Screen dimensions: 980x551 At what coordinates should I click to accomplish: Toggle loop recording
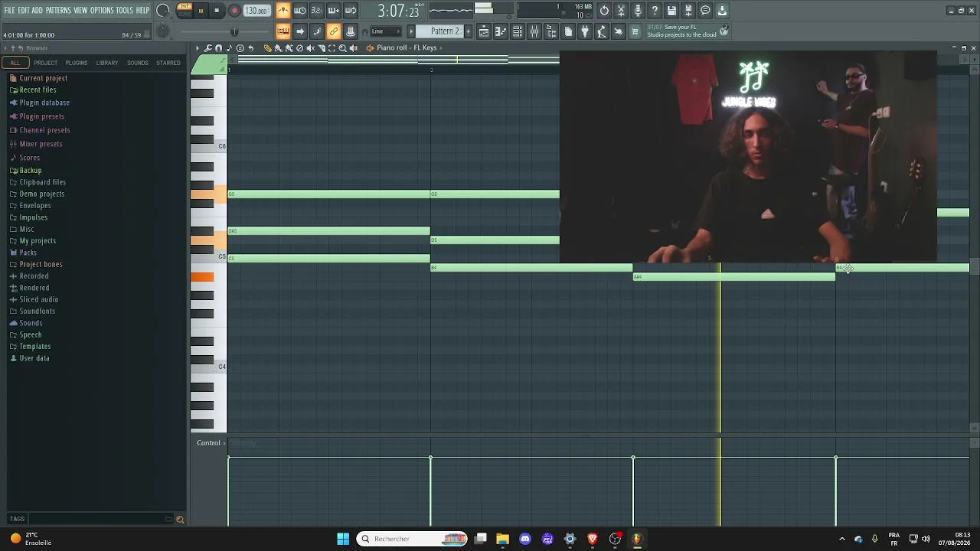click(x=351, y=11)
